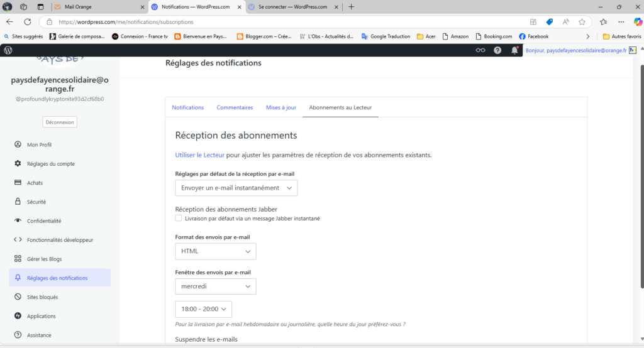Switch to the Mises à jour tab
The image size is (644, 348).
(x=280, y=107)
